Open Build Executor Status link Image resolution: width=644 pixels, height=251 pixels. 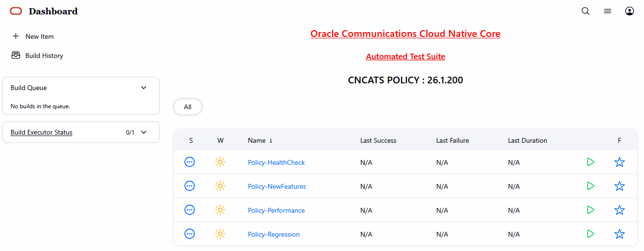click(42, 132)
